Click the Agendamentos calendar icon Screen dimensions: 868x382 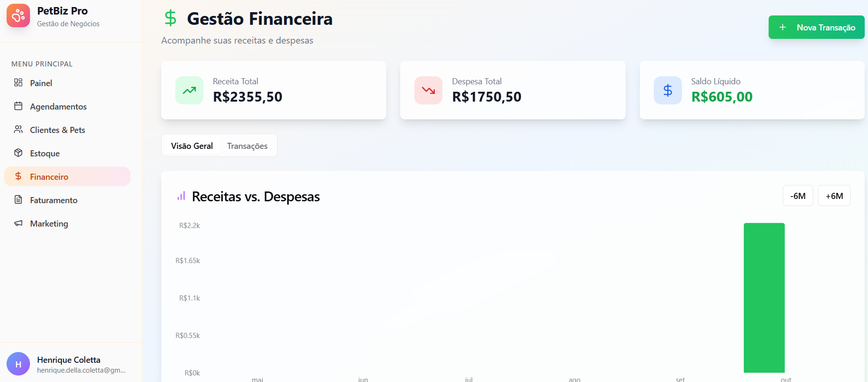pos(18,106)
